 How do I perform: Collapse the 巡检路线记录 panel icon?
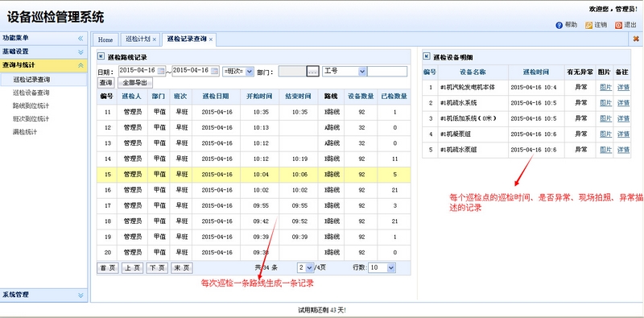click(x=101, y=56)
